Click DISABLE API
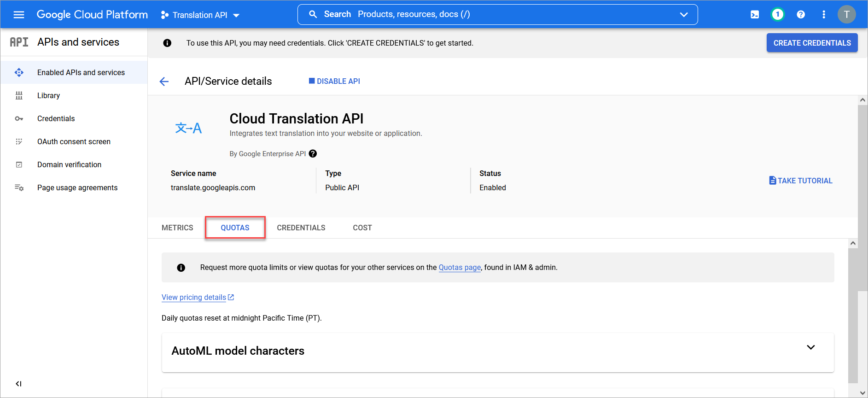Viewport: 868px width, 398px height. [334, 81]
